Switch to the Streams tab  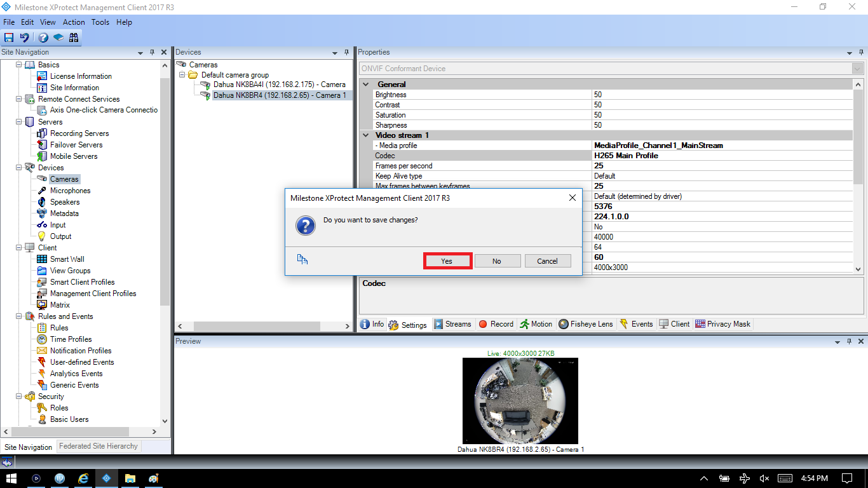452,324
